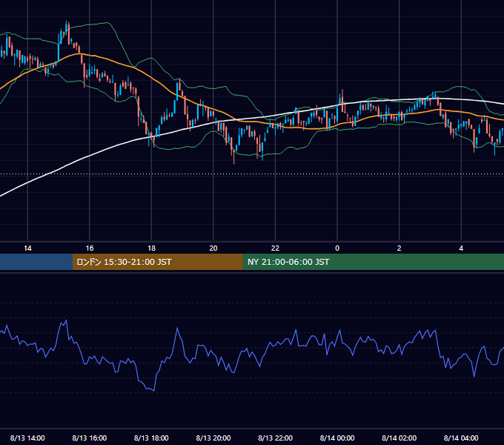Viewport: 504px width, 445px height.
Task: Click hour label 14 on the chart axis
Action: coord(27,248)
